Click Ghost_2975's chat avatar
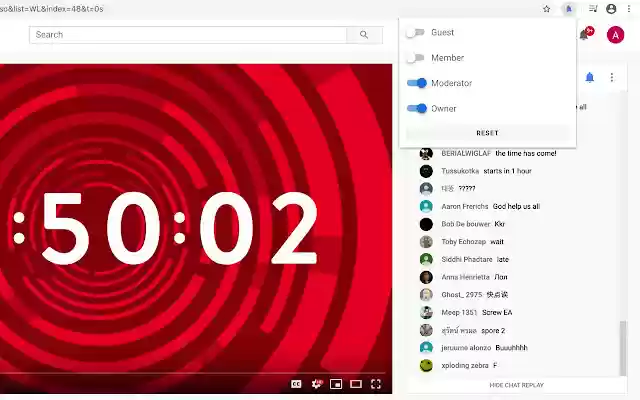Viewport: 640px width, 400px height. [x=426, y=295]
